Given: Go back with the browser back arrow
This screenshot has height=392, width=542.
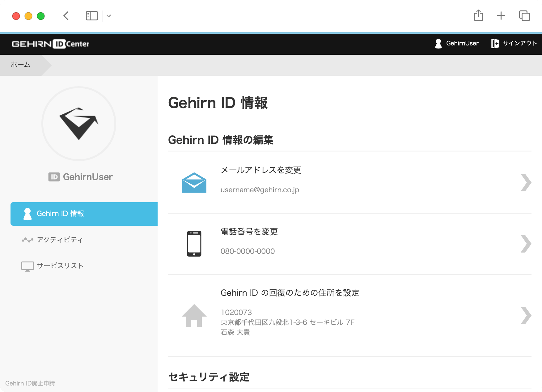Looking at the screenshot, I should (66, 16).
